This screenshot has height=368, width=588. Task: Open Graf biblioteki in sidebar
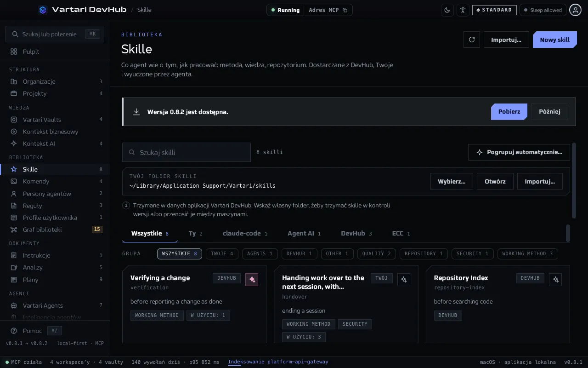tap(55, 230)
